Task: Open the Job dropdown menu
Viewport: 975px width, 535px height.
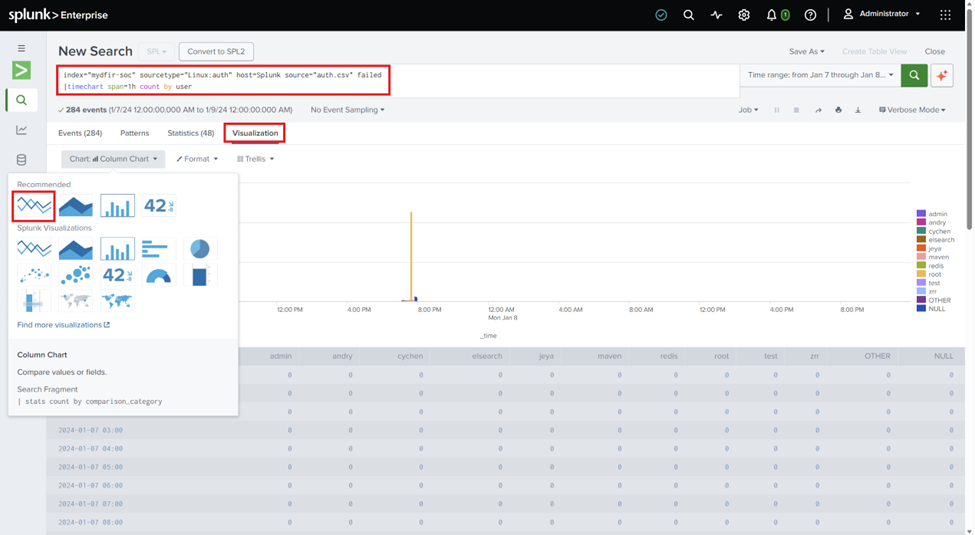Action: [x=748, y=110]
